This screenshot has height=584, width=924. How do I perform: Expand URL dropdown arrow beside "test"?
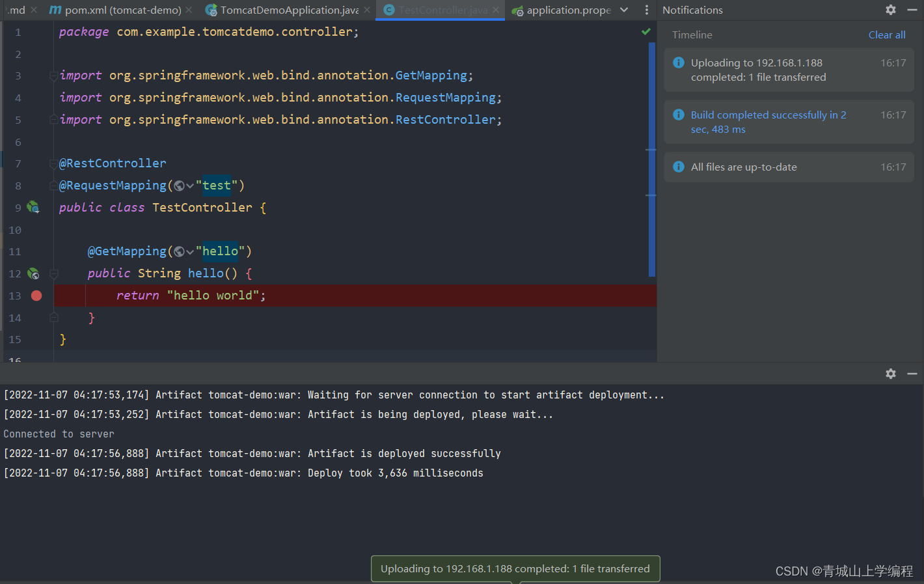tap(190, 186)
